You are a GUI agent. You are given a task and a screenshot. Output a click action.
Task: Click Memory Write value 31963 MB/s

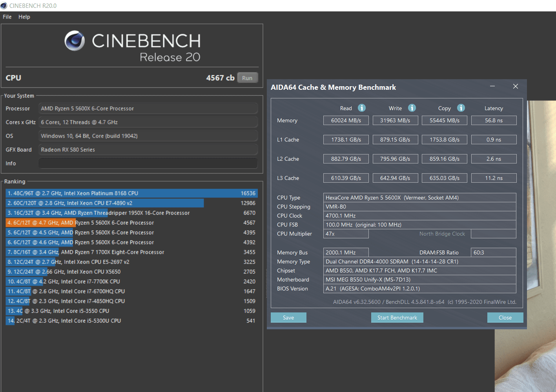point(395,120)
